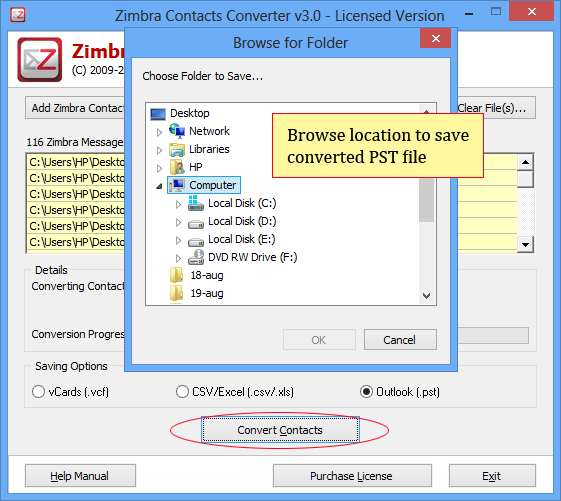Click file list scroll up arrow

pos(525,162)
